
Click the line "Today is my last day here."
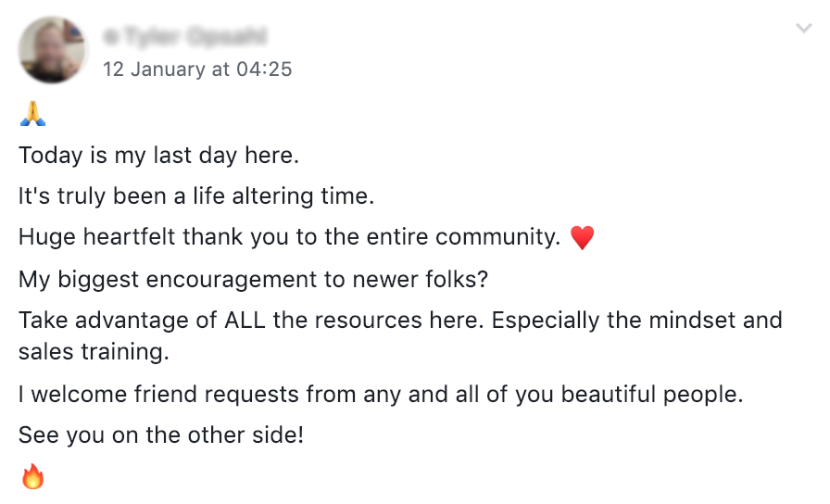(x=158, y=155)
